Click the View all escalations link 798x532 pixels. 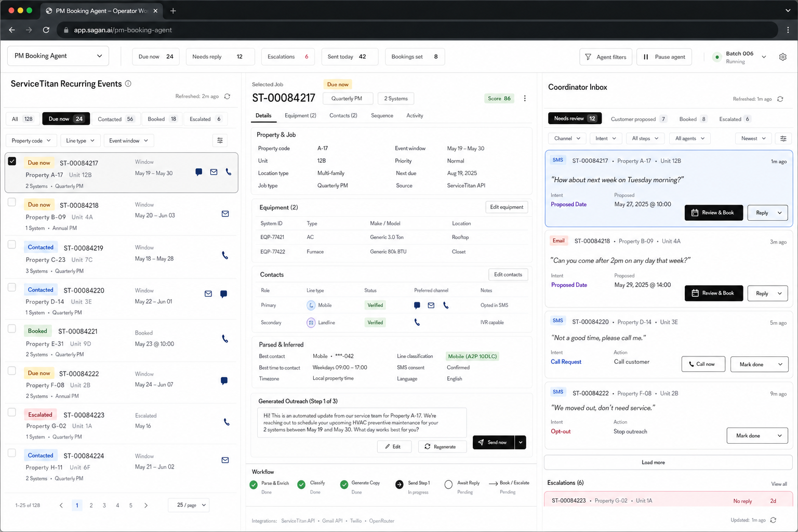pyautogui.click(x=779, y=484)
